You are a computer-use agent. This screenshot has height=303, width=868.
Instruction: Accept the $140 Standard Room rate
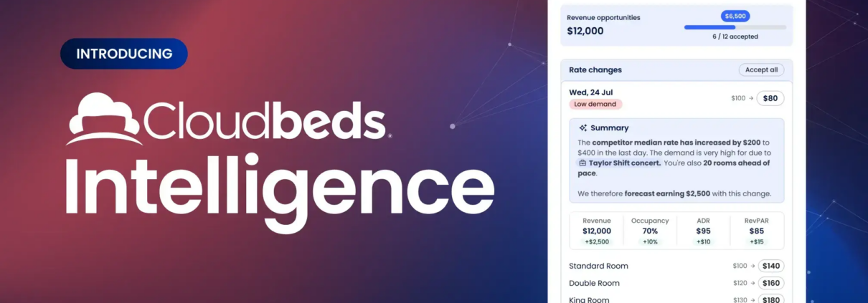point(771,266)
